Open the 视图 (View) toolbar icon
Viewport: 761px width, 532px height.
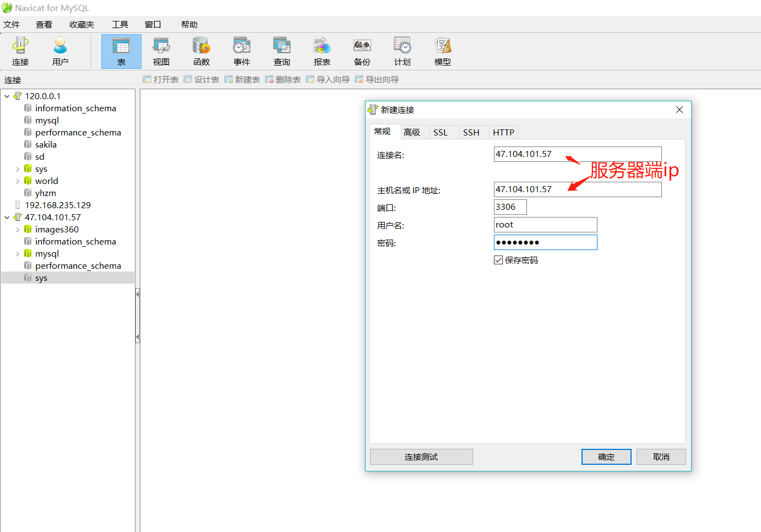[161, 51]
